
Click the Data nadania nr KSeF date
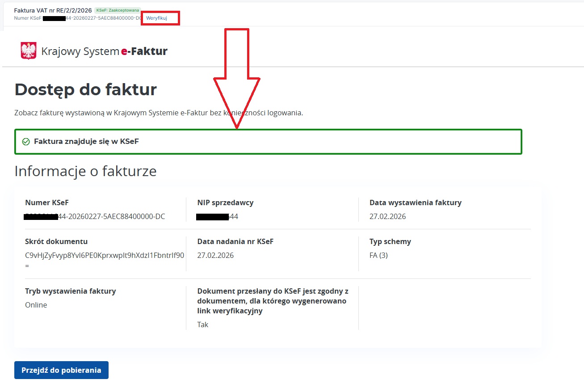click(215, 256)
